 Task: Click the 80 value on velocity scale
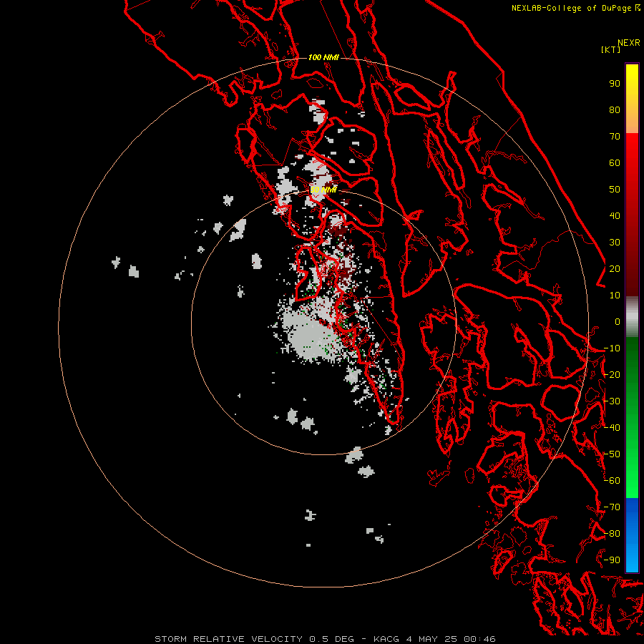[615, 110]
